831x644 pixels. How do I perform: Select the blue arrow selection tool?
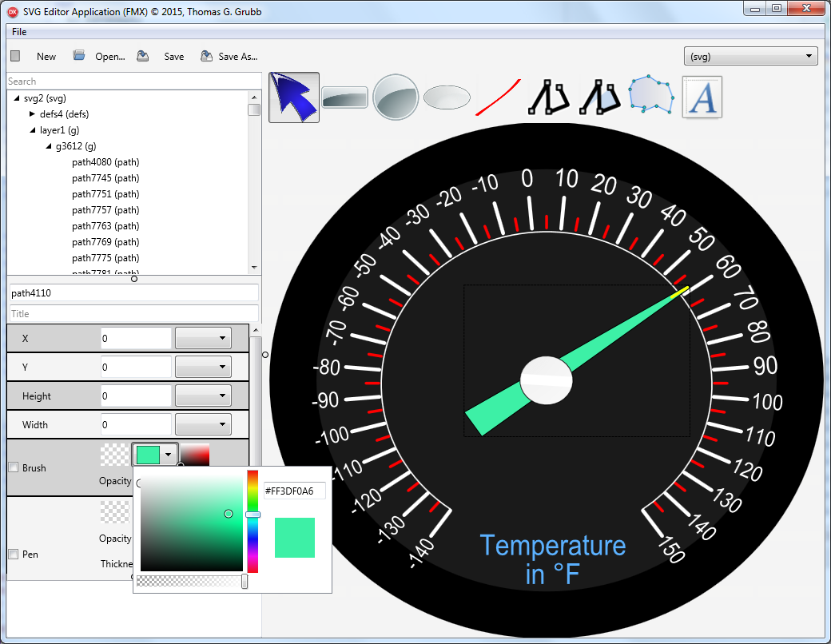(x=294, y=97)
